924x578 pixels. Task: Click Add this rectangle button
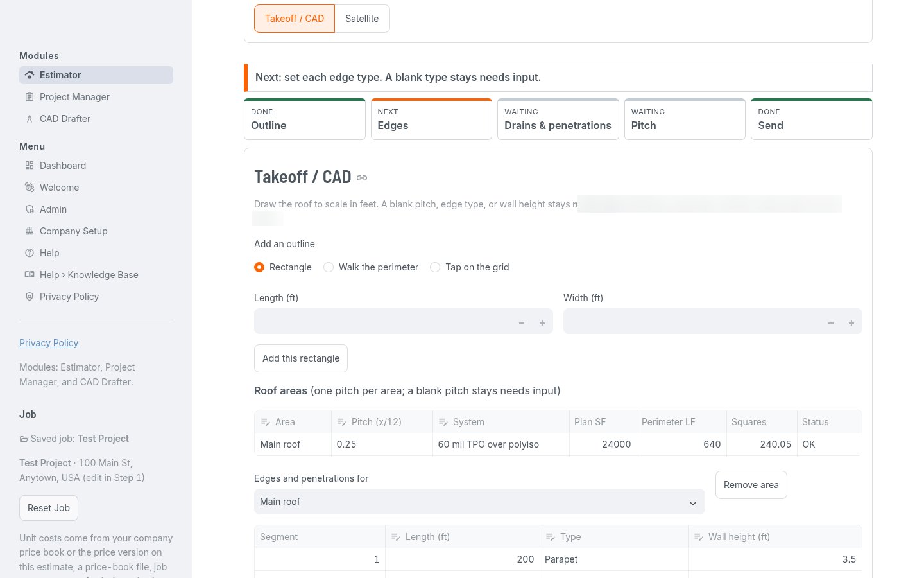301,358
